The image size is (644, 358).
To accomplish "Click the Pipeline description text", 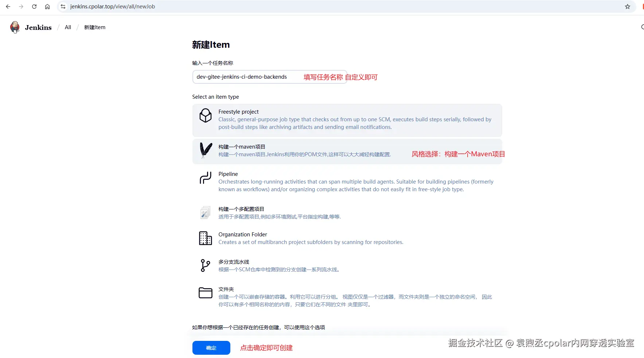I will click(356, 185).
